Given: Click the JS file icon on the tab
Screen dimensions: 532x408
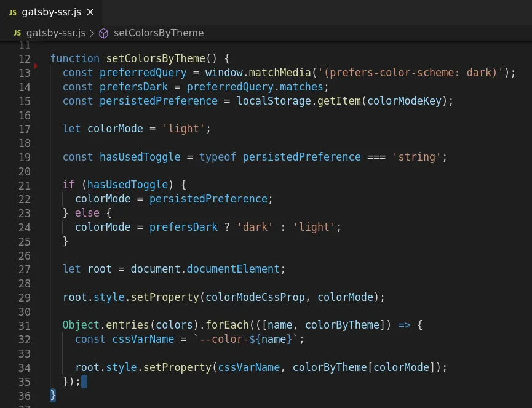Looking at the screenshot, I should pyautogui.click(x=13, y=12).
